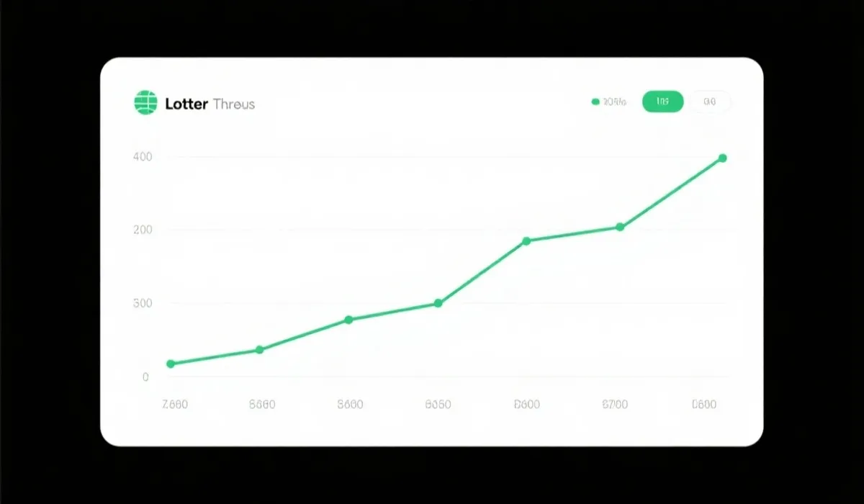Viewport: 864px width, 504px height.
Task: Select the second data point on the line
Action: pos(259,350)
